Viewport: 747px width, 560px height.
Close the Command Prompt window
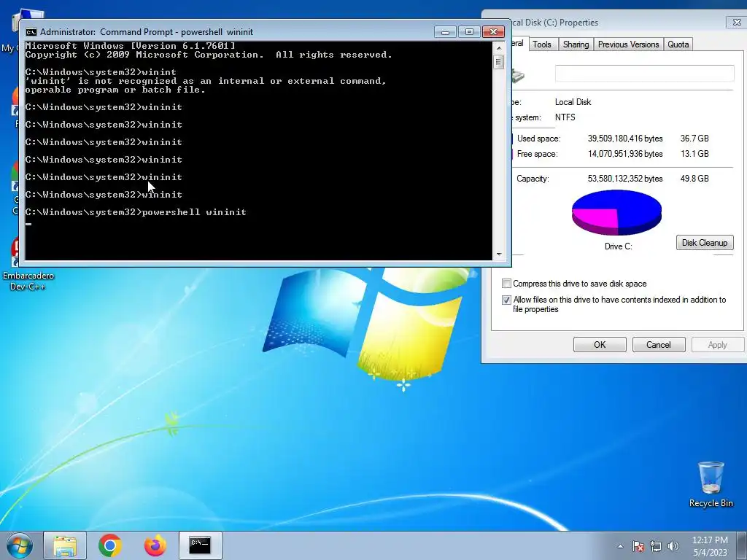pyautogui.click(x=494, y=32)
